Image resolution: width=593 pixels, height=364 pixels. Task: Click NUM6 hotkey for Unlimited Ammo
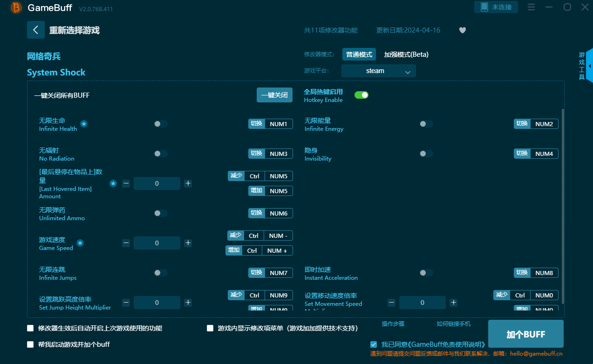(x=279, y=213)
